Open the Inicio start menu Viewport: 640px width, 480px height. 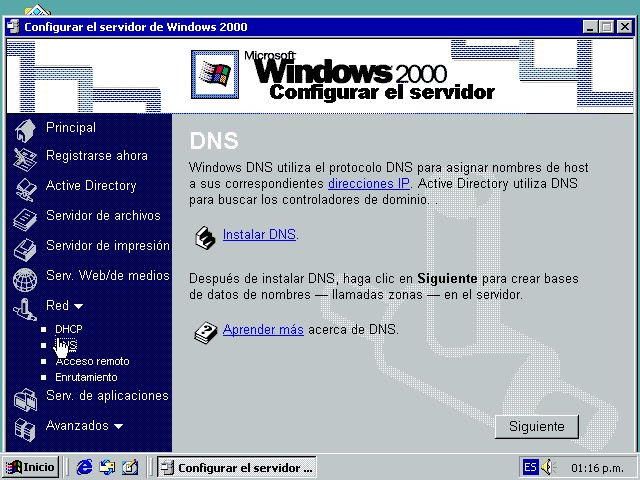pyautogui.click(x=31, y=467)
